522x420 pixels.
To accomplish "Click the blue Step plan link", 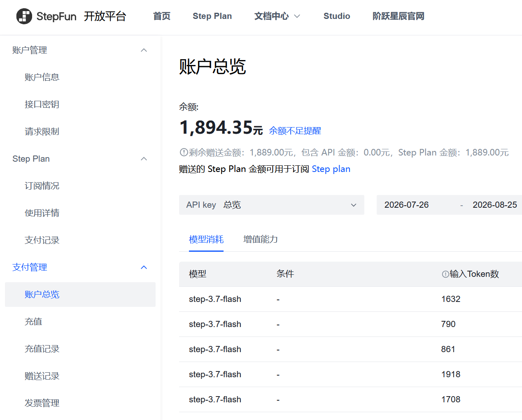I will 331,169.
